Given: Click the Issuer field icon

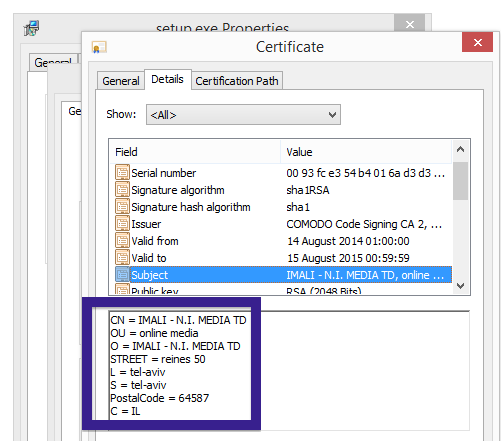Looking at the screenshot, I should [122, 224].
